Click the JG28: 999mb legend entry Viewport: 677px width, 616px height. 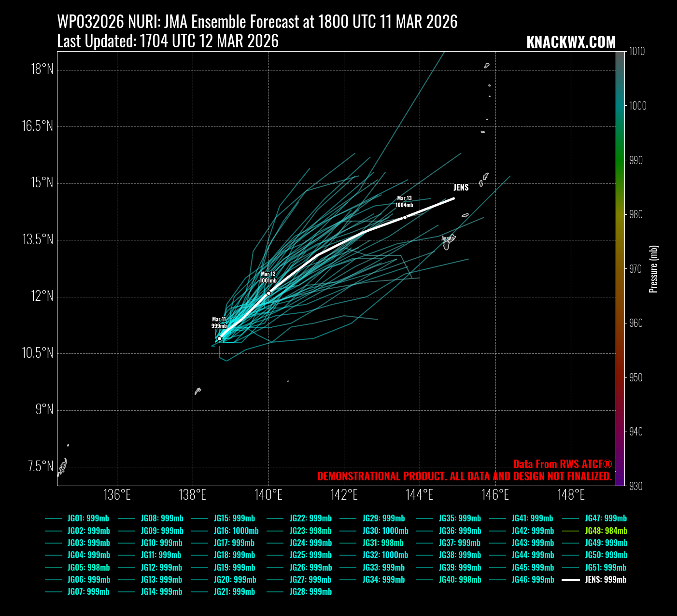coord(310,592)
